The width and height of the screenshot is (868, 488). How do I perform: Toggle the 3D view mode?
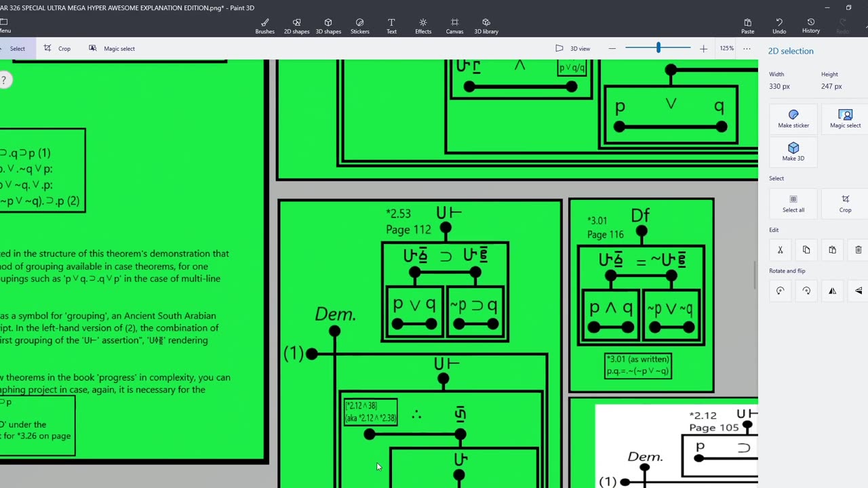pyautogui.click(x=572, y=49)
